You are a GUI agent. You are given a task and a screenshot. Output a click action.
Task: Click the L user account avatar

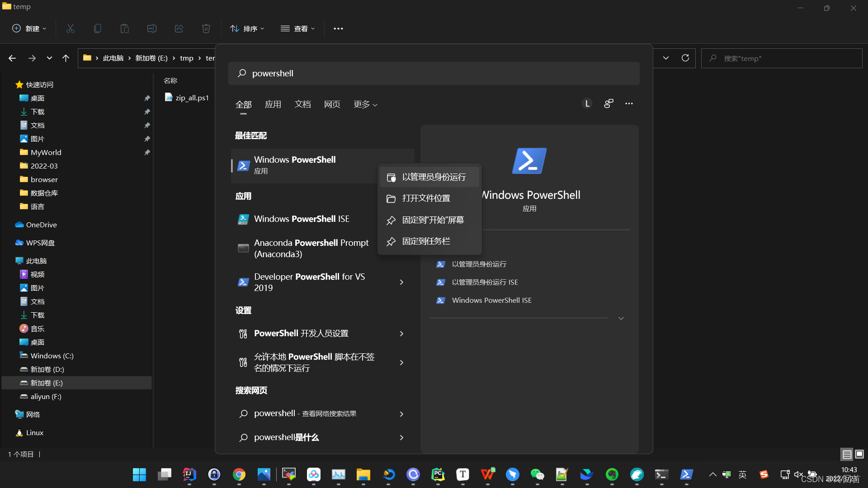587,103
